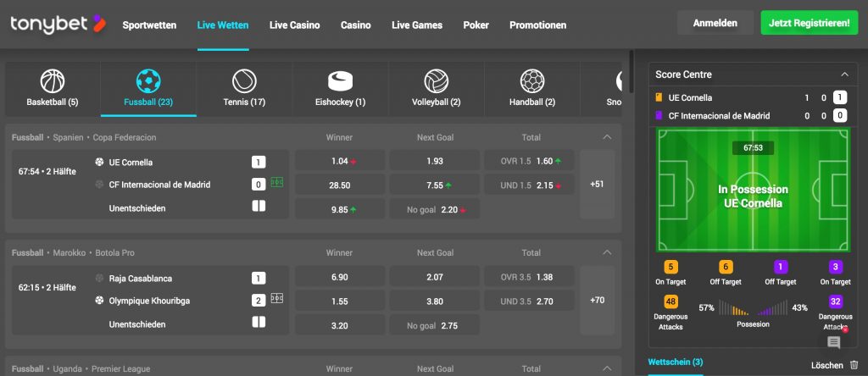Select next goal odds 7.55
Viewport: 868px width, 376px height.
pos(435,185)
